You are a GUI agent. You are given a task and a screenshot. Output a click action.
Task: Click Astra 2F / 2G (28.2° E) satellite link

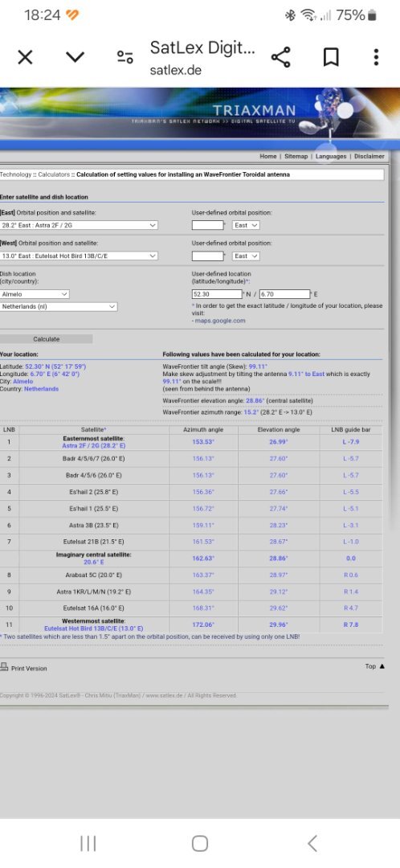point(93,445)
